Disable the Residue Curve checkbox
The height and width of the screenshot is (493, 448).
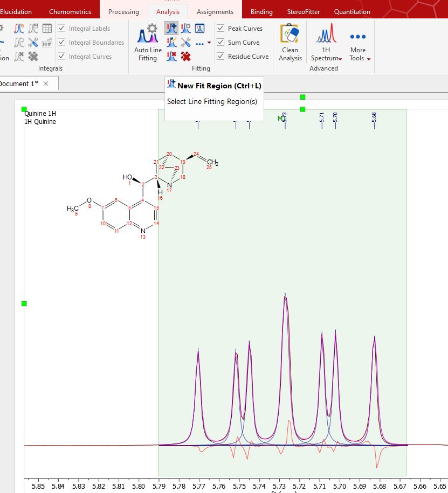220,57
